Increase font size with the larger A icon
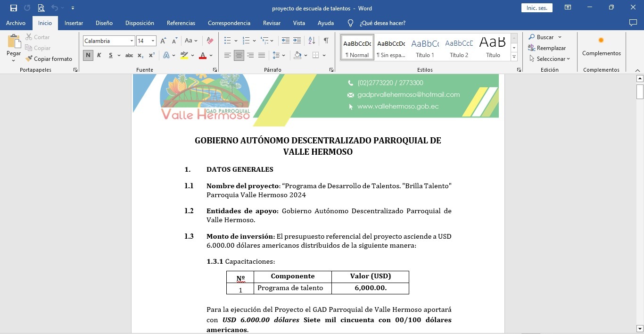Screen dimensions: 644x334 [x=163, y=41]
